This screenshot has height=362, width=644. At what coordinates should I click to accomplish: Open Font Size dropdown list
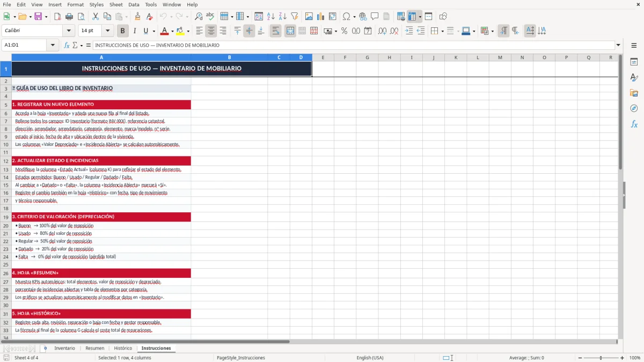coord(108,31)
